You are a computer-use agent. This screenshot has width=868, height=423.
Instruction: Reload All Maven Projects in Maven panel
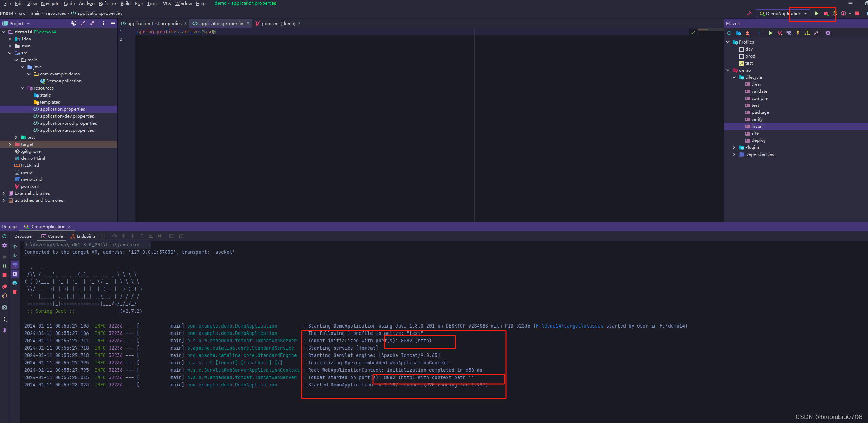point(730,33)
